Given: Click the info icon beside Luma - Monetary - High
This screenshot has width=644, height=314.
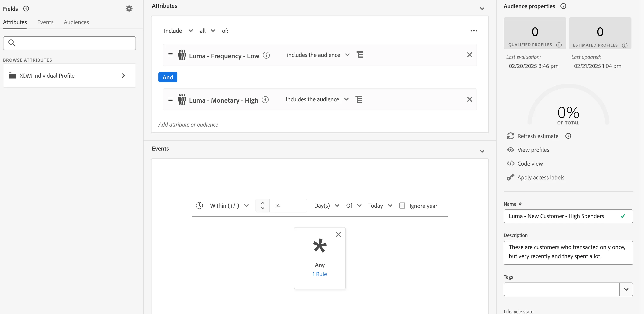Looking at the screenshot, I should (x=265, y=99).
